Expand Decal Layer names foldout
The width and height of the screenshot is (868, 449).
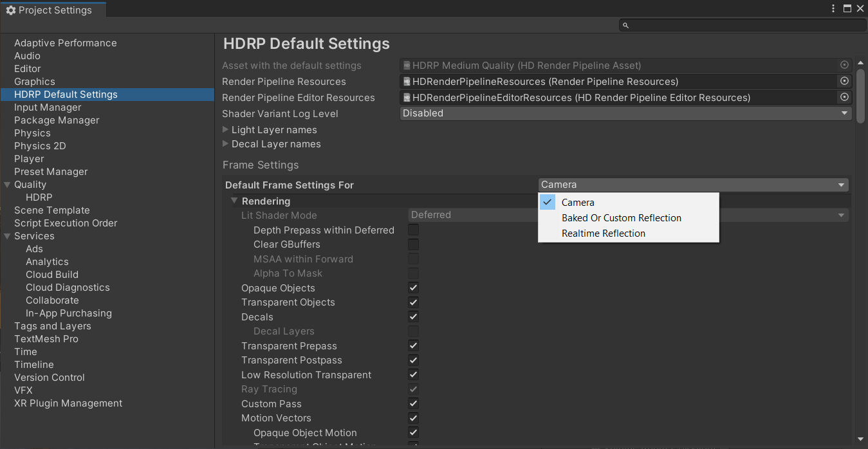coord(226,144)
